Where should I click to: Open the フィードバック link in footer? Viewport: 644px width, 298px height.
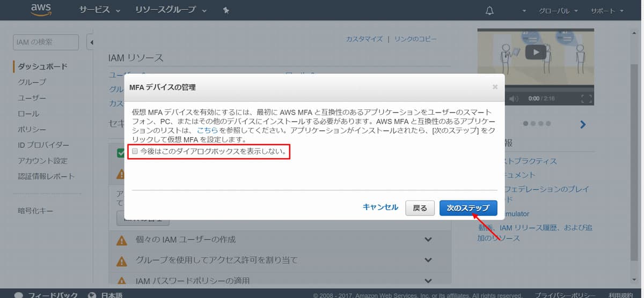(53, 295)
